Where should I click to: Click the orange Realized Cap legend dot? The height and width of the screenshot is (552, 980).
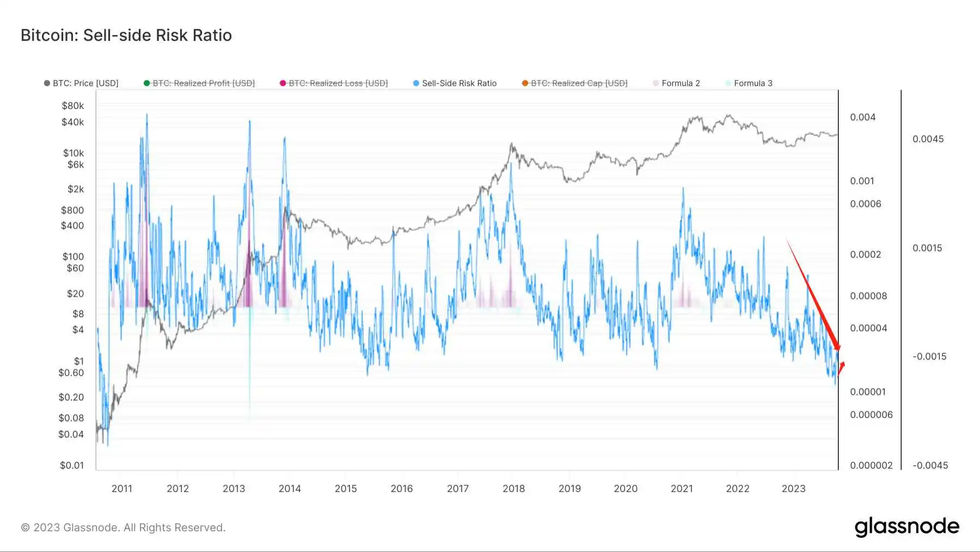pos(525,83)
